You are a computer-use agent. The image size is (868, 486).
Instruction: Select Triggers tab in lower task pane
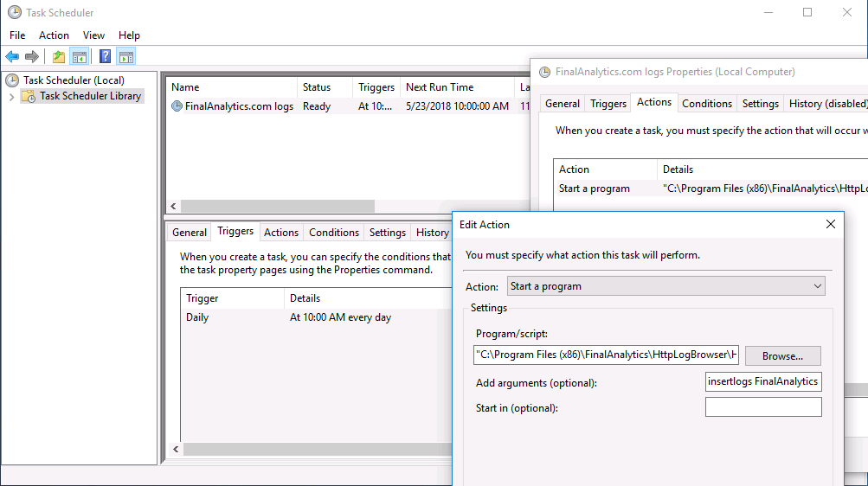[235, 231]
